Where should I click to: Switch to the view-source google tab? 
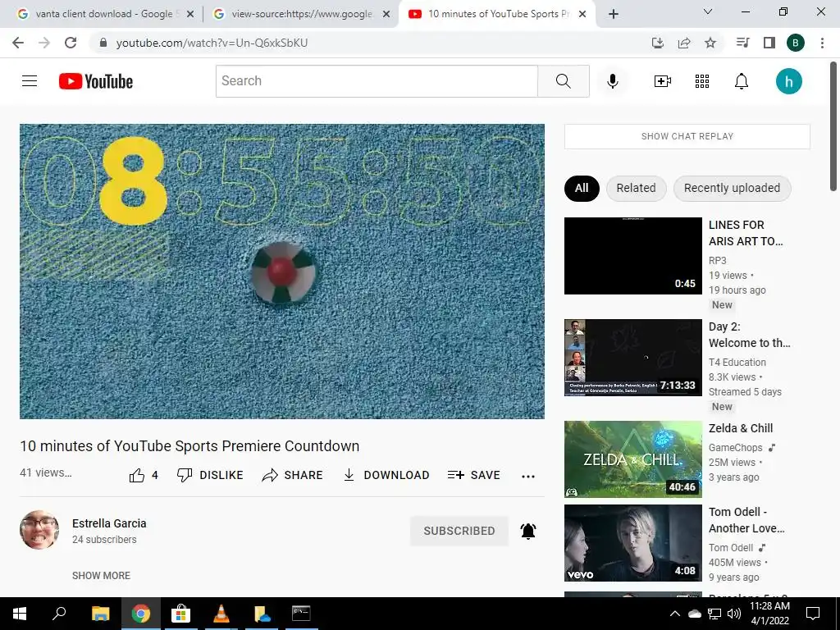pos(300,14)
